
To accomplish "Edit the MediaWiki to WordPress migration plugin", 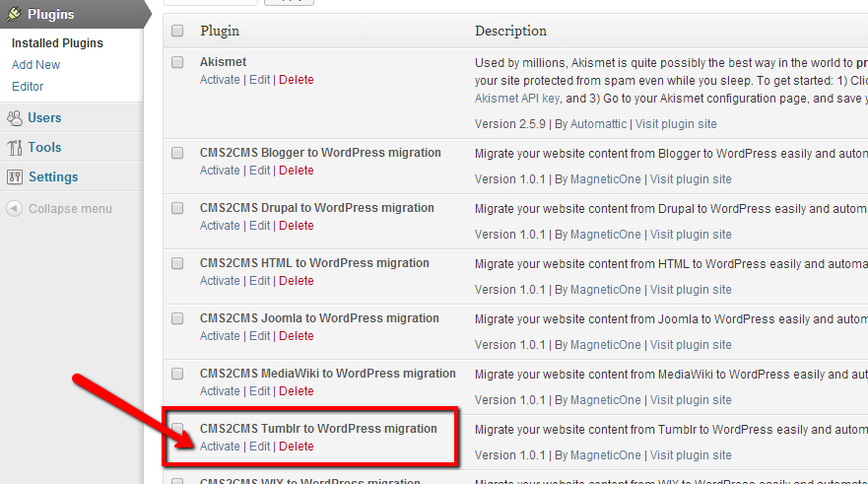I will point(260,391).
